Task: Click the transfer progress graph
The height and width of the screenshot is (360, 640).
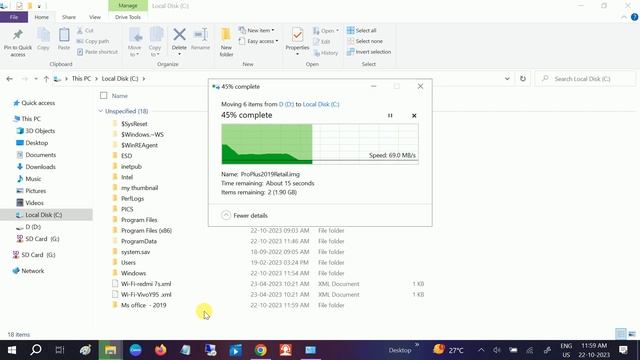Action: click(x=320, y=144)
